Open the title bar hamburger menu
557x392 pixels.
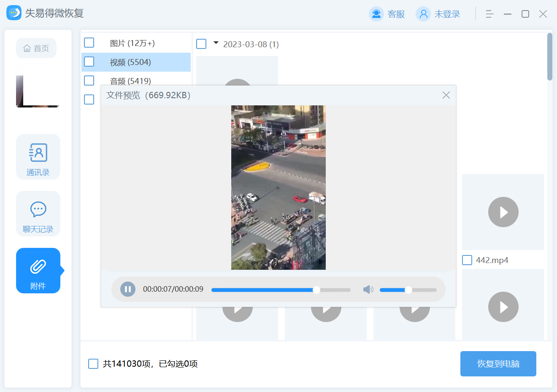click(x=489, y=14)
